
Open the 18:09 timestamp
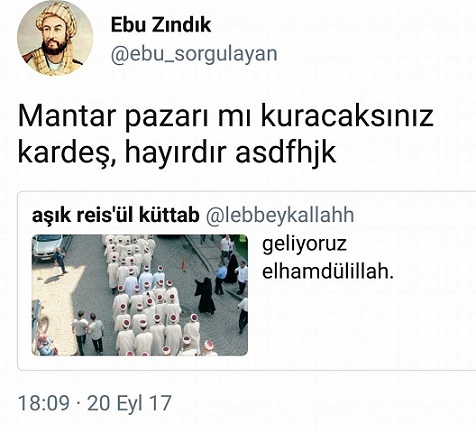[44, 403]
